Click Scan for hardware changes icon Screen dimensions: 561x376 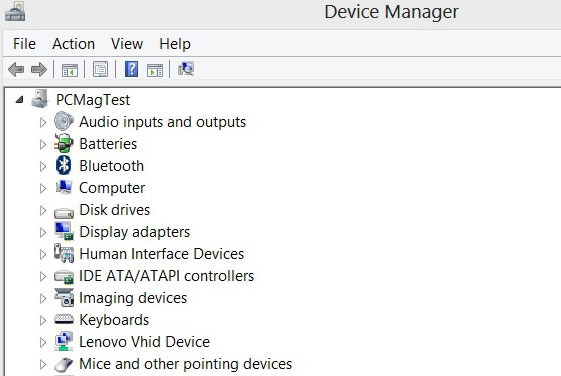point(186,69)
